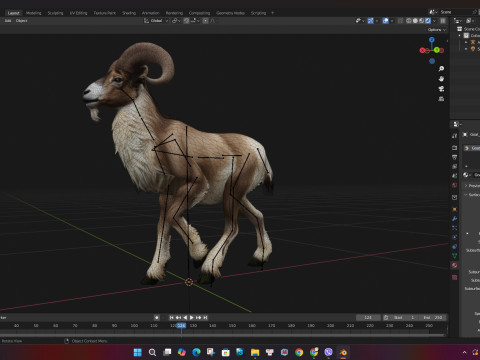Open the Layout workspace tab

click(x=13, y=13)
